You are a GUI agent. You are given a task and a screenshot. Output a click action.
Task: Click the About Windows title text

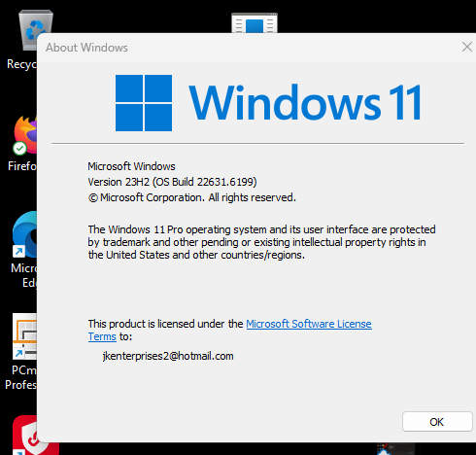[86, 48]
